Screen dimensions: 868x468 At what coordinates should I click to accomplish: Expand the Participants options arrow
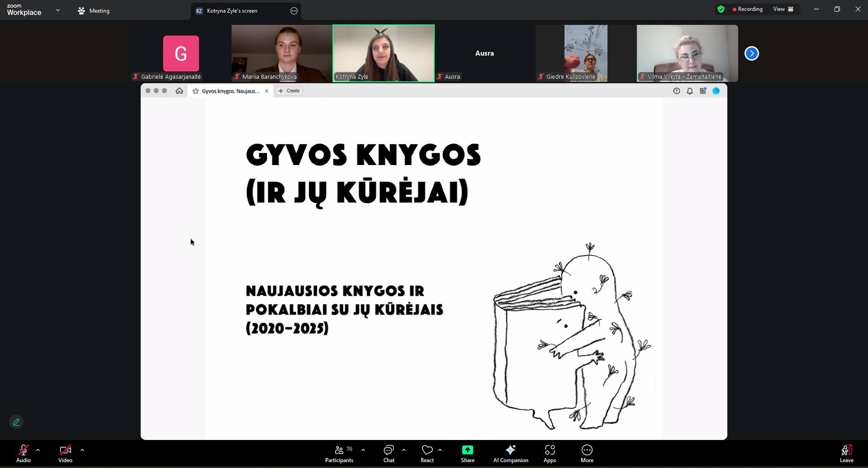pos(363,450)
